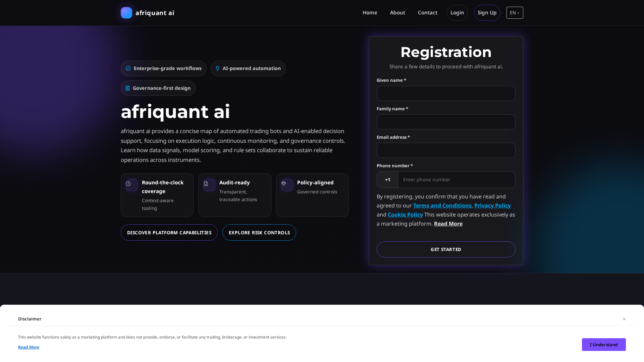
Task: Go to the Home nav item
Action: click(370, 13)
